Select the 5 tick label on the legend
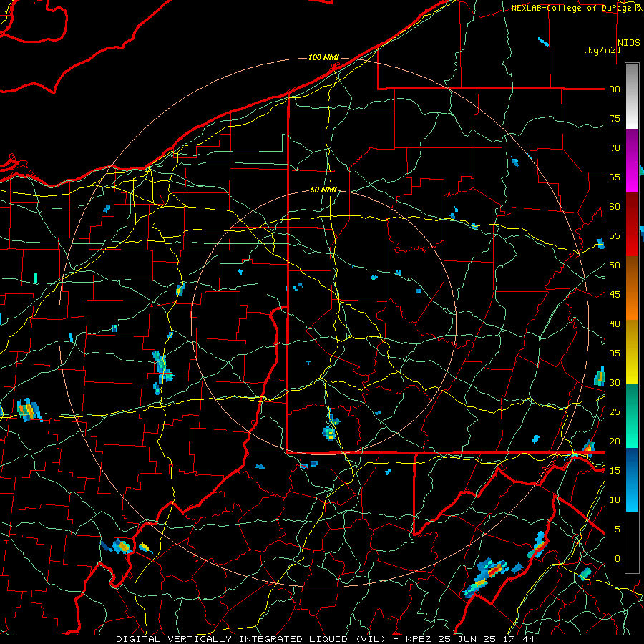Image resolution: width=644 pixels, height=644 pixels. 617,530
